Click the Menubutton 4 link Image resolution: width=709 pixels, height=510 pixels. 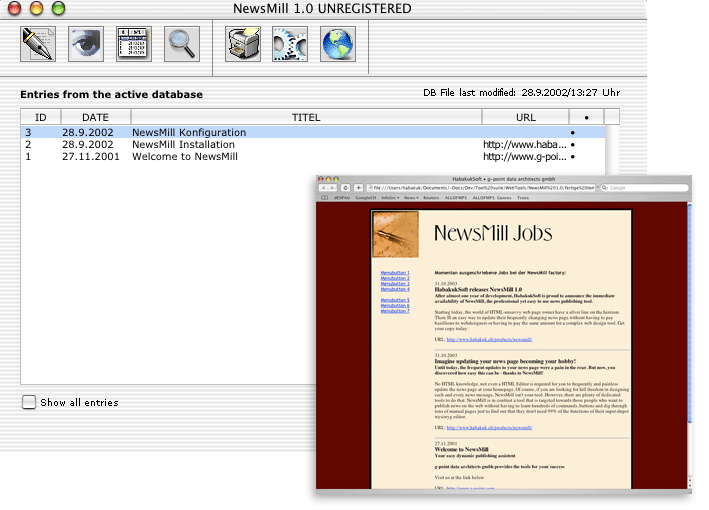click(x=395, y=289)
